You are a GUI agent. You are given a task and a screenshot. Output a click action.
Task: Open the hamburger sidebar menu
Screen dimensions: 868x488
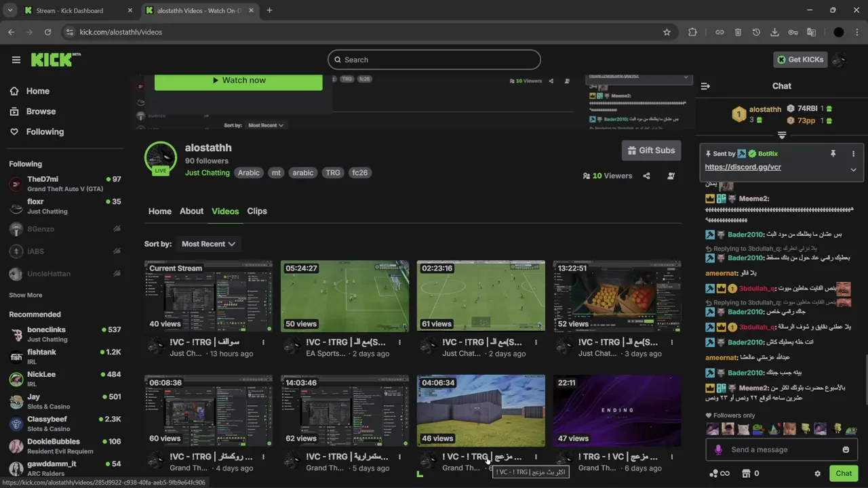click(16, 60)
